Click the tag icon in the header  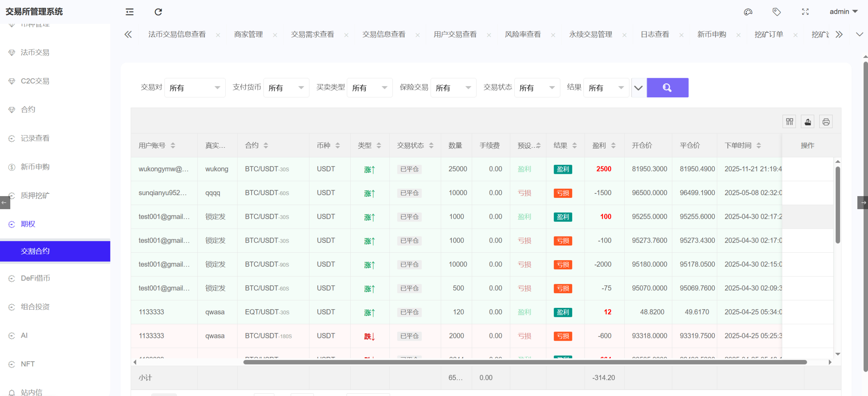click(777, 12)
